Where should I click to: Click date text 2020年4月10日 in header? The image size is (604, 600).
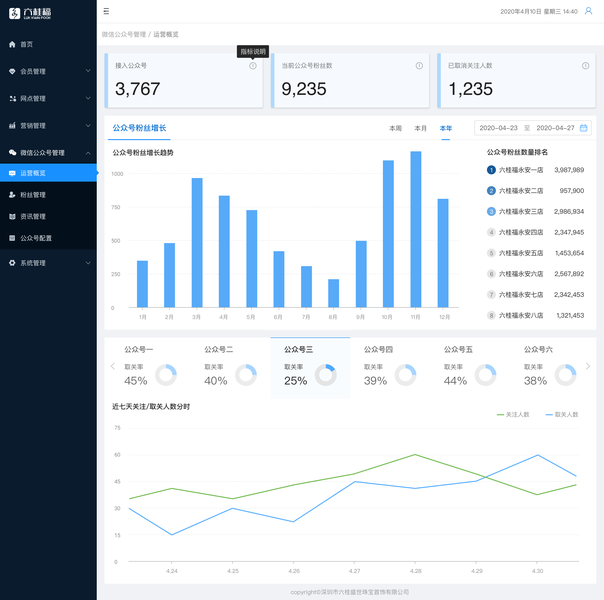(521, 12)
